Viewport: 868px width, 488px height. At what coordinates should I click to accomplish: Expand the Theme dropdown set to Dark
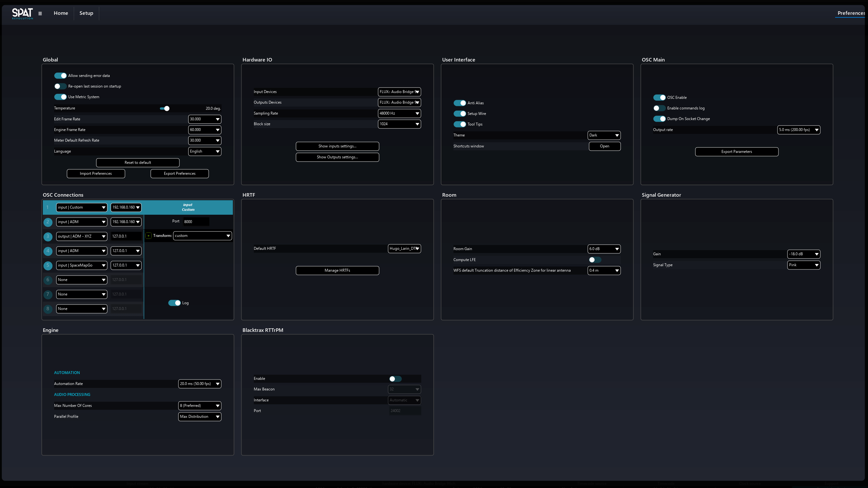[x=604, y=136]
